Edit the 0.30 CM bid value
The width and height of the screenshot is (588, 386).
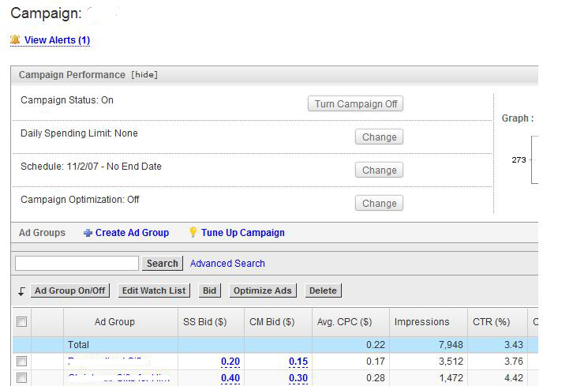tap(298, 378)
